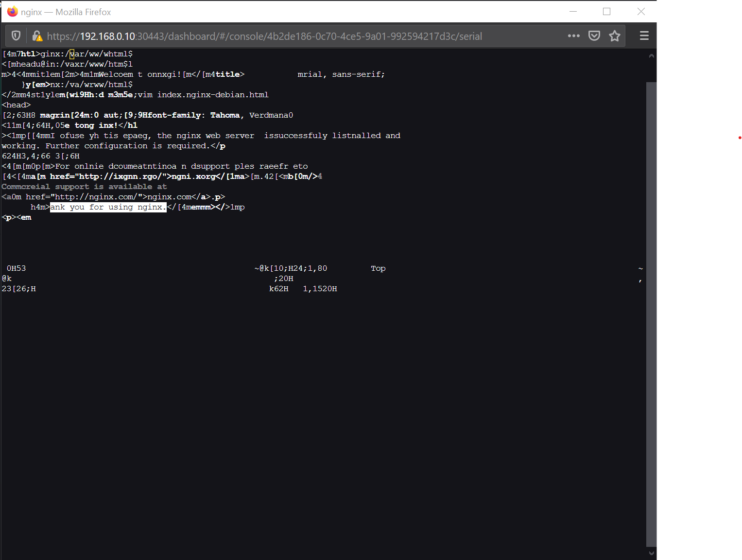The width and height of the screenshot is (742, 560).
Task: Open the page actions (•••) menu
Action: (574, 35)
